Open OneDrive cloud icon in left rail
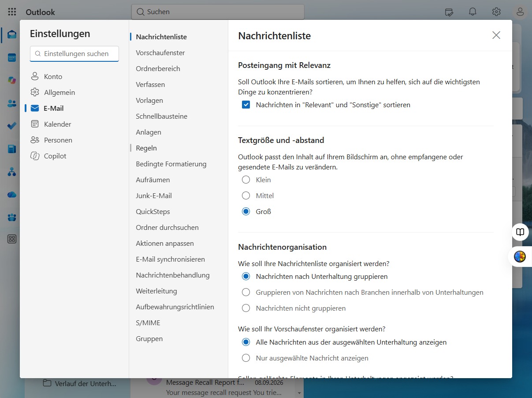Image resolution: width=532 pixels, height=398 pixels. (x=12, y=195)
